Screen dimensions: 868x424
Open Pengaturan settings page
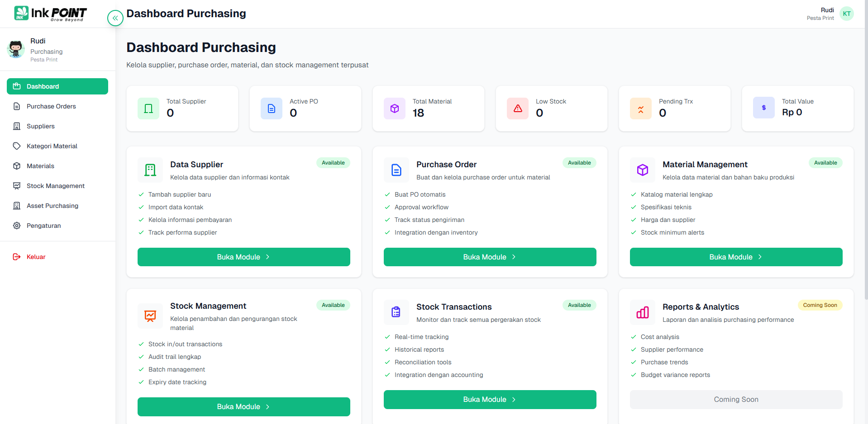coord(43,226)
